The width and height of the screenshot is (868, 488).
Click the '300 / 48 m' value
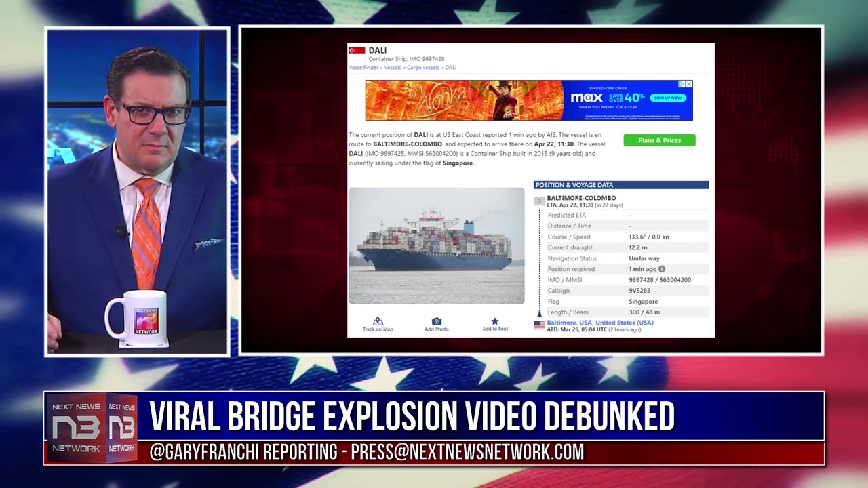coord(644,312)
